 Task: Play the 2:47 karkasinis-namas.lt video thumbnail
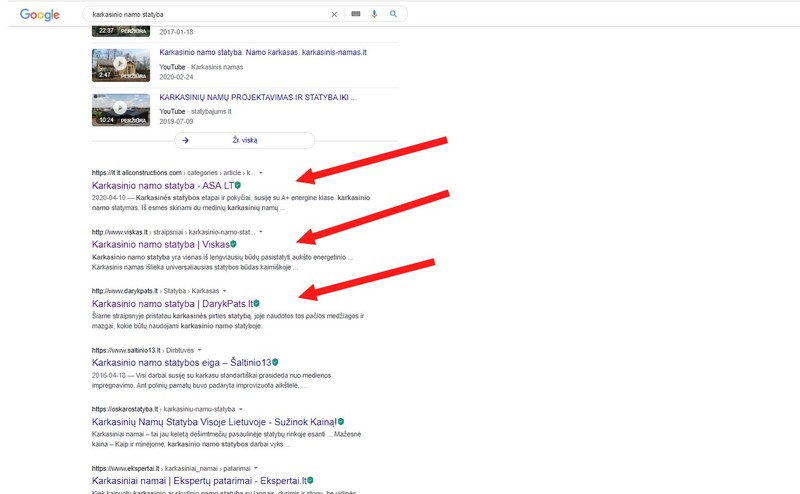coord(121,65)
